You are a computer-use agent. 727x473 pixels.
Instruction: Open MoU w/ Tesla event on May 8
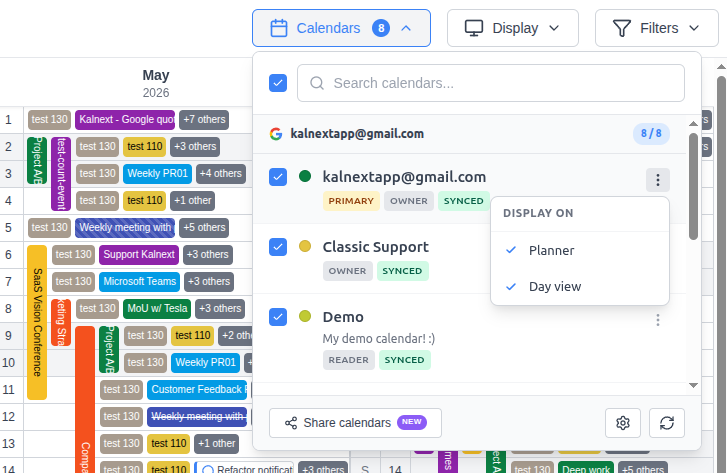tap(157, 308)
